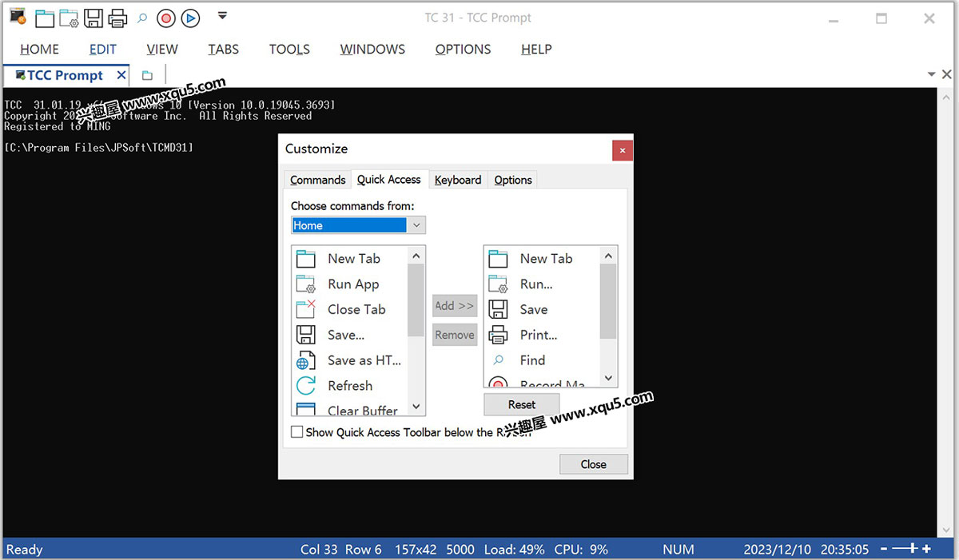Click the blue Play Macro icon
This screenshot has width=959, height=560.
pyautogui.click(x=190, y=18)
